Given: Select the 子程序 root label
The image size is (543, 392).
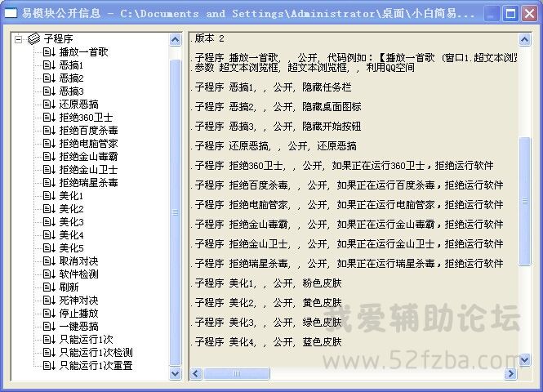Looking at the screenshot, I should pyautogui.click(x=58, y=38).
